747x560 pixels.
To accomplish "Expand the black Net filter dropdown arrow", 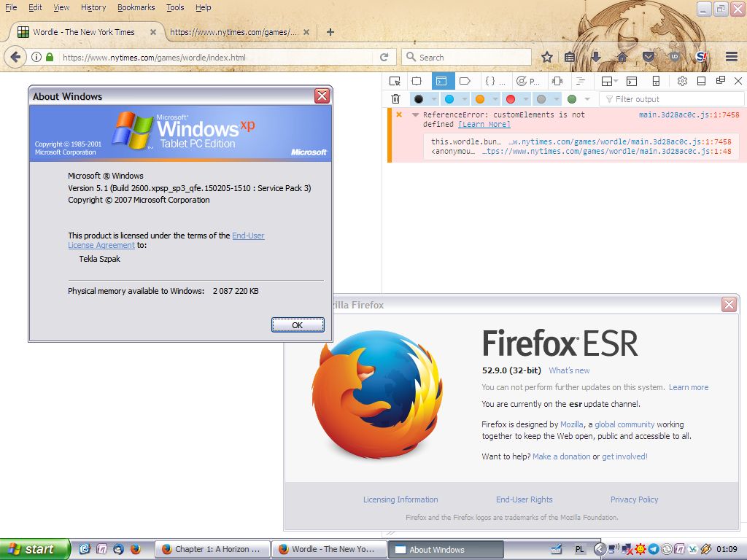I will point(434,99).
